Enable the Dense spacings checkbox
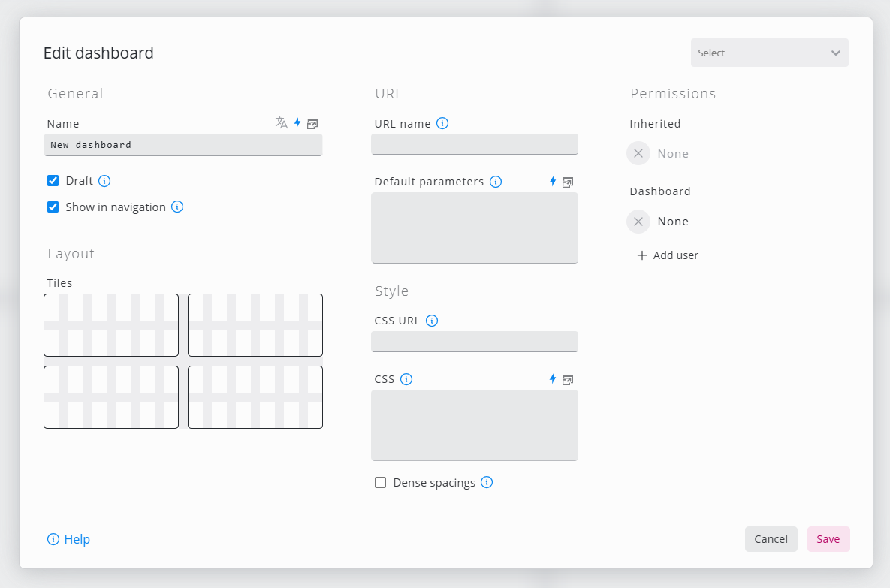Screen dimensions: 890x588 click(x=381, y=482)
